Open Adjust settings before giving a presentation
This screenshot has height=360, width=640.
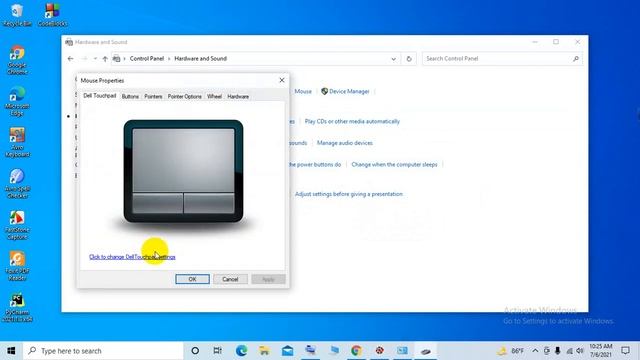click(349, 194)
